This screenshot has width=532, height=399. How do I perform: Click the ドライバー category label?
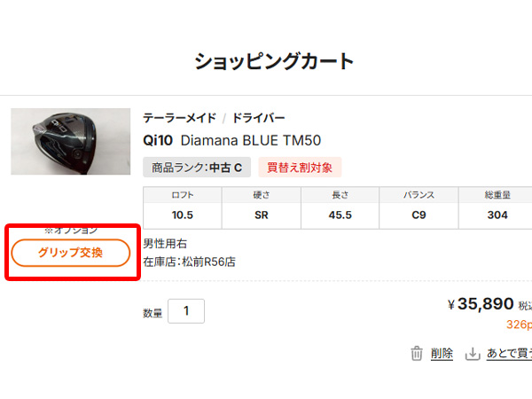click(x=258, y=118)
